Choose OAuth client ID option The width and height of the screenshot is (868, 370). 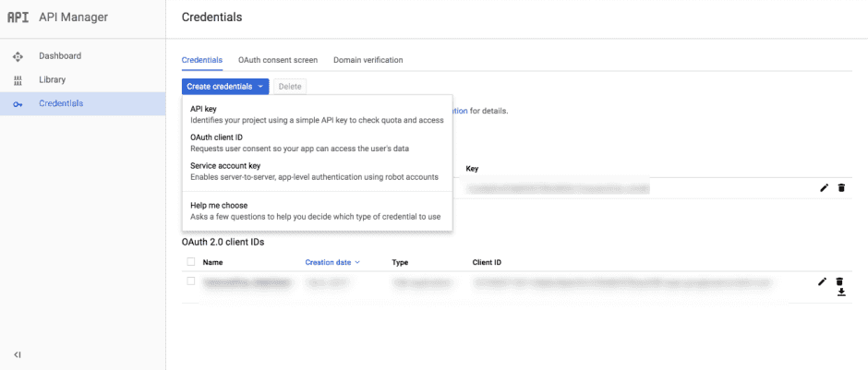(216, 137)
